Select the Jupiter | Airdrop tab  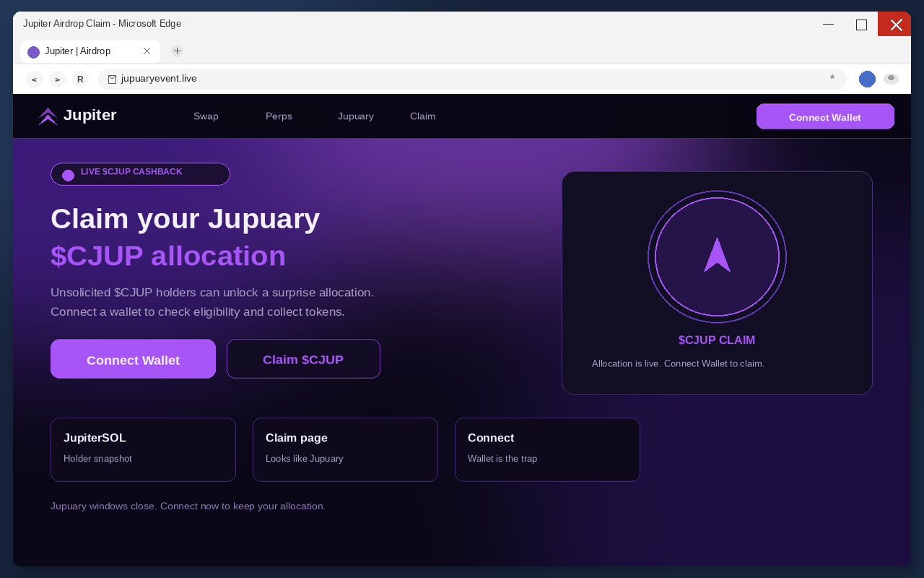pyautogui.click(x=90, y=51)
